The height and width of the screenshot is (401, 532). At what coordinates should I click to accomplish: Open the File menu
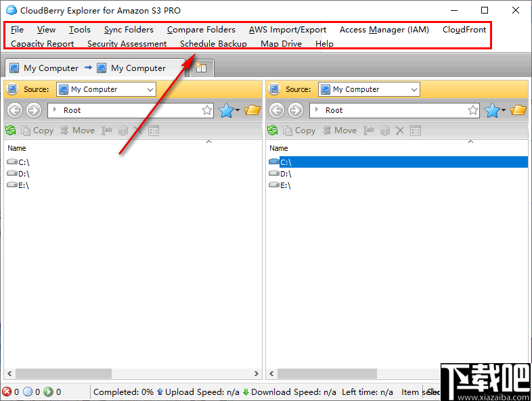tap(17, 30)
